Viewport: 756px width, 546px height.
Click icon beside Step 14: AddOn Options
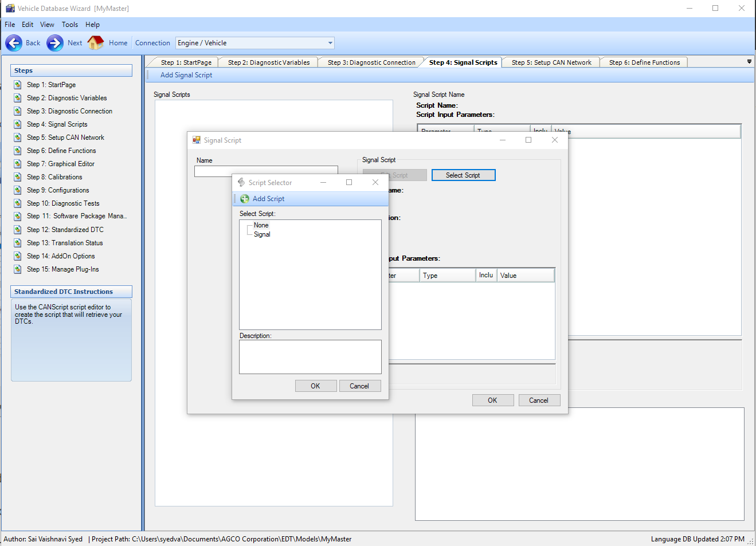tap(18, 256)
